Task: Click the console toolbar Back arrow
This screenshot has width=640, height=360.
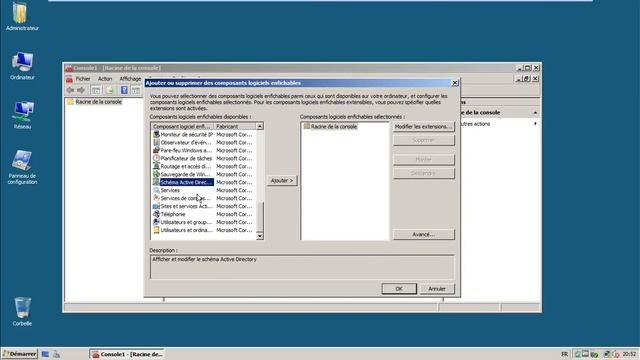Action: coord(70,90)
